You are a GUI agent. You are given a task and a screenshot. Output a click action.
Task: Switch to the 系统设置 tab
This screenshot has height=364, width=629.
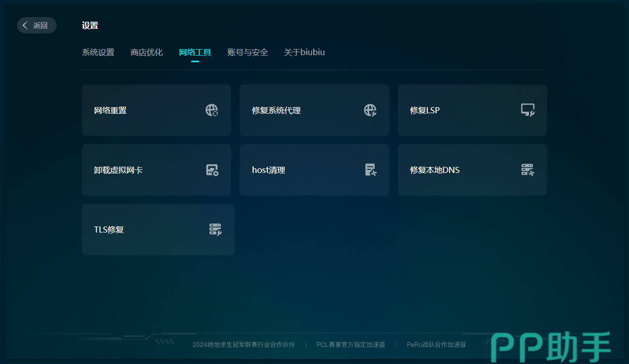tap(98, 52)
